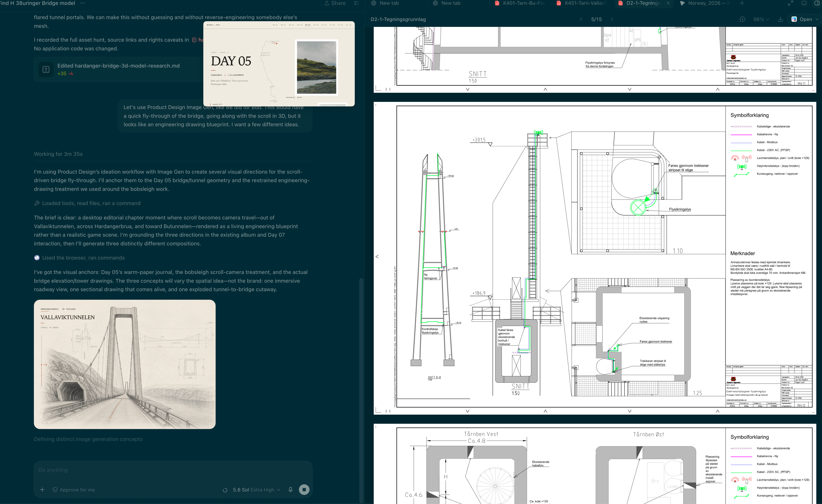
Task: Download the PDF document
Action: (x=780, y=19)
